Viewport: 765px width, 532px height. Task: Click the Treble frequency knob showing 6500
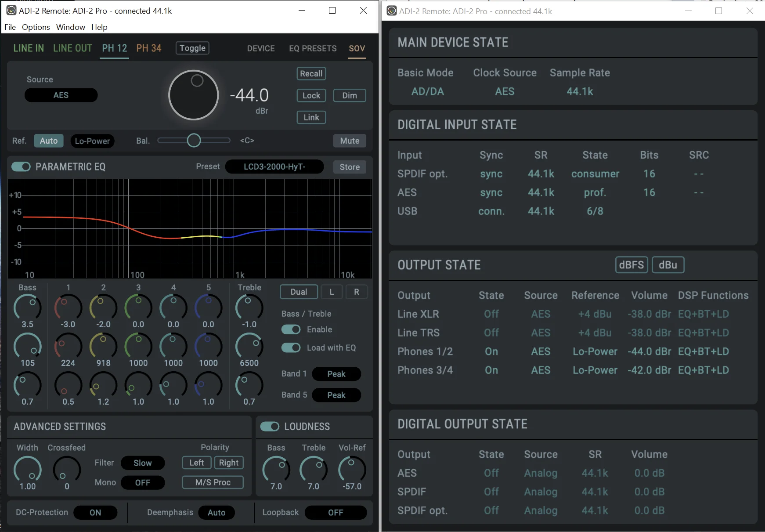click(249, 346)
